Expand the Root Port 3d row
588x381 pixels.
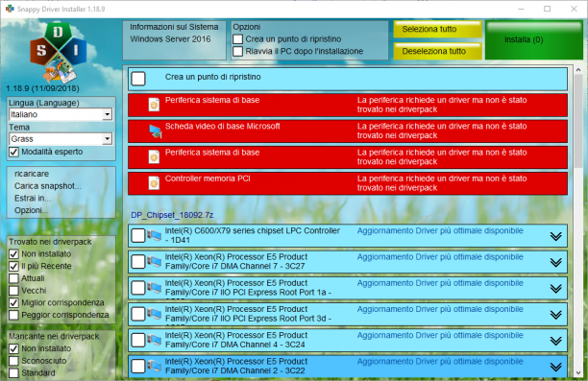pyautogui.click(x=555, y=315)
